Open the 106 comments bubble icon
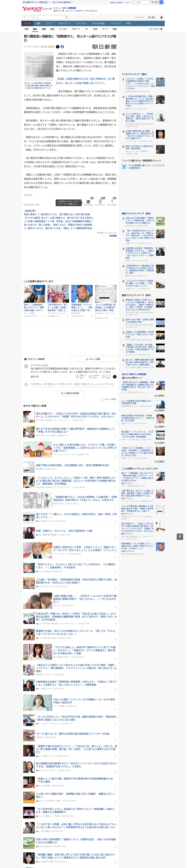The image size is (186, 868). pyautogui.click(x=44, y=47)
